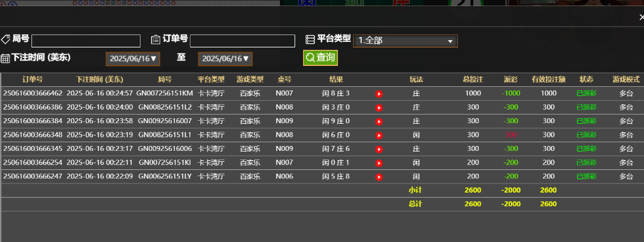
Task: Click the clipboard icon beside 订单号
Action: click(x=156, y=39)
